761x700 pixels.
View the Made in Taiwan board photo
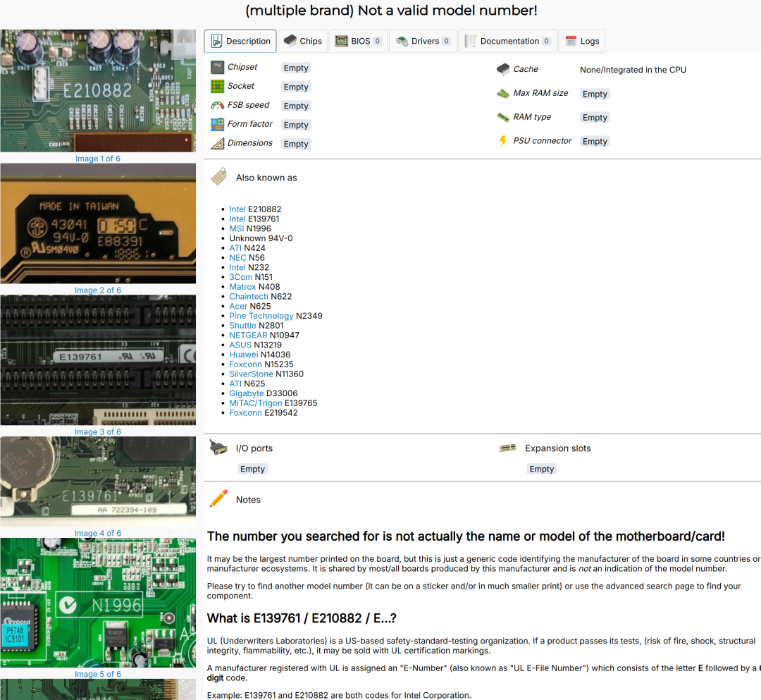pos(98,223)
